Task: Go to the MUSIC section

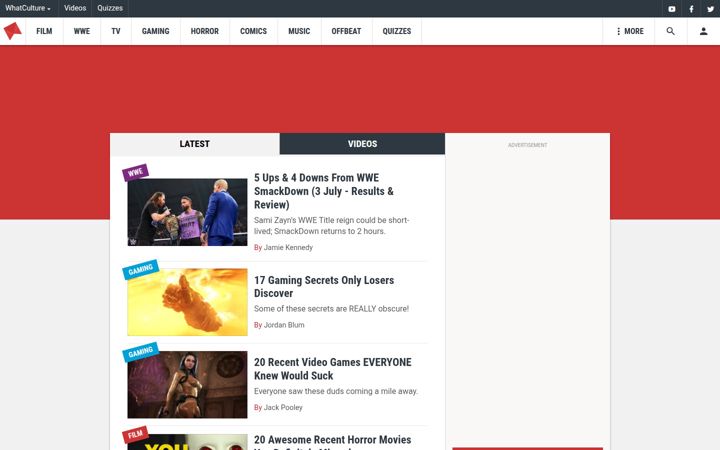Action: pos(299,31)
